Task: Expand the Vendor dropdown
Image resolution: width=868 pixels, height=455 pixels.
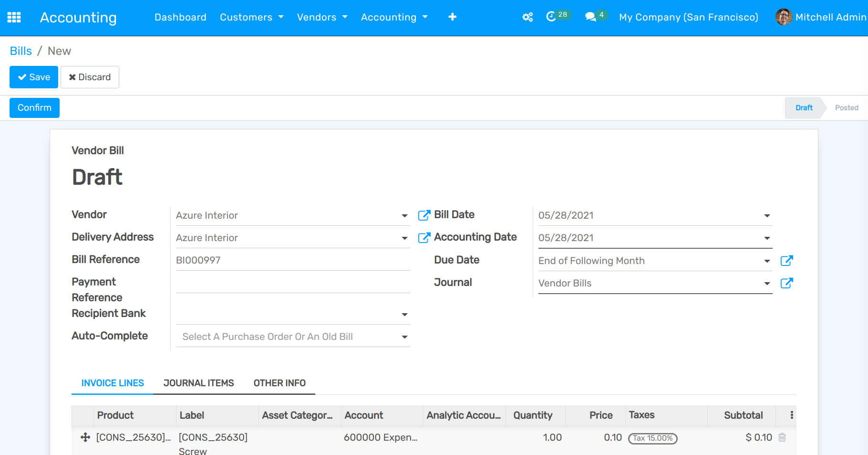Action: click(x=404, y=216)
